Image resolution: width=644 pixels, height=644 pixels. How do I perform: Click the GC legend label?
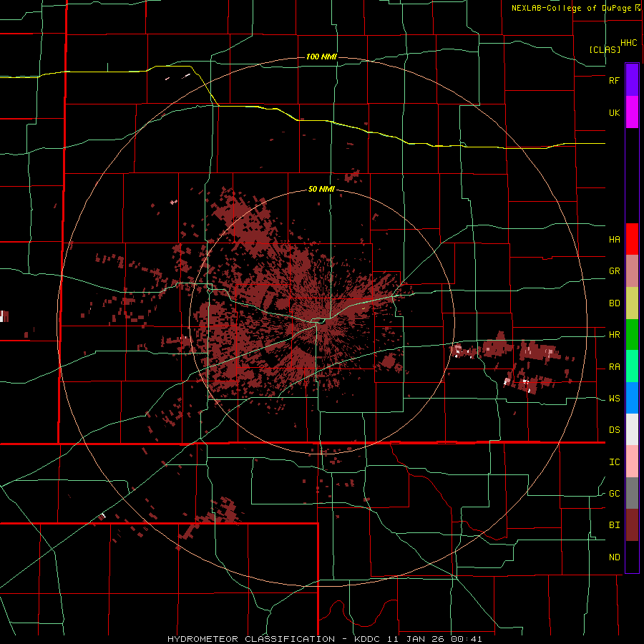(x=615, y=494)
